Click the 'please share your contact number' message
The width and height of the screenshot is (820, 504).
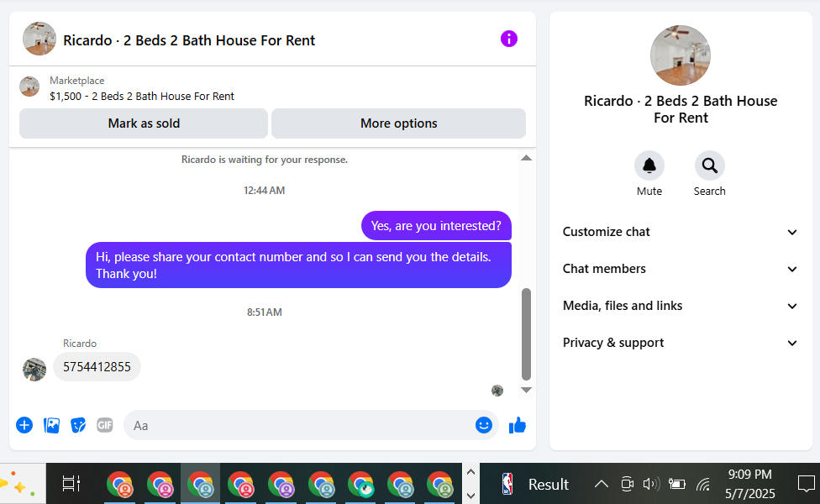(x=298, y=265)
